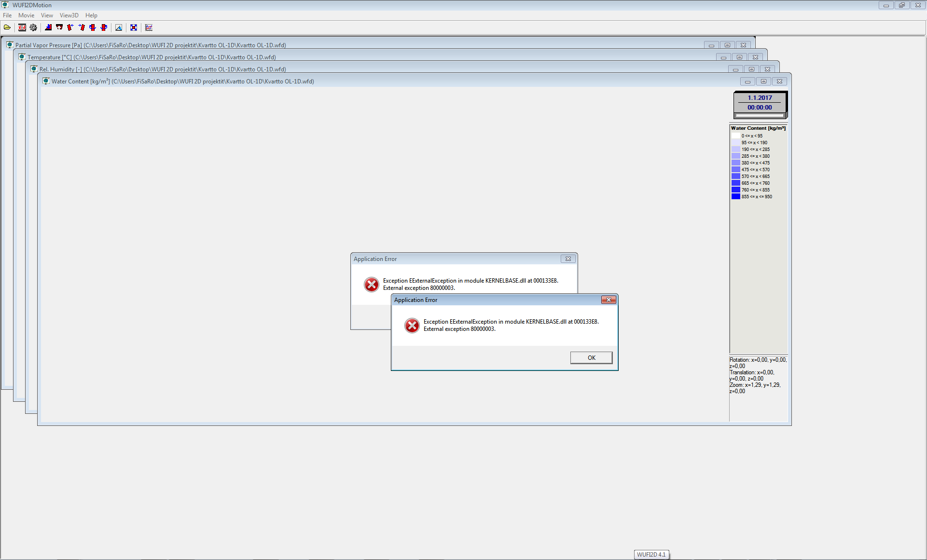The image size is (927, 560).
Task: Open the File menu
Action: [x=7, y=15]
